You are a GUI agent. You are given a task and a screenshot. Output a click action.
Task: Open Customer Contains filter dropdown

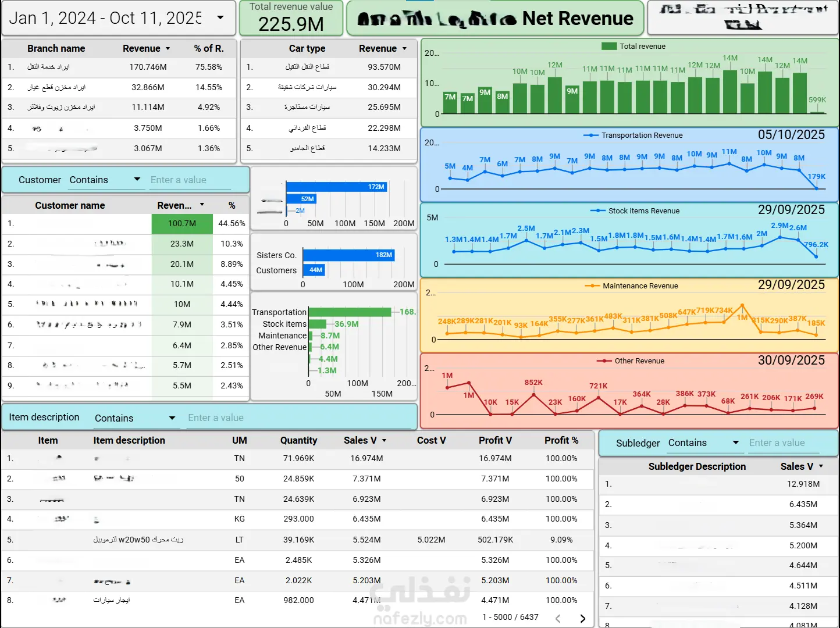(137, 179)
